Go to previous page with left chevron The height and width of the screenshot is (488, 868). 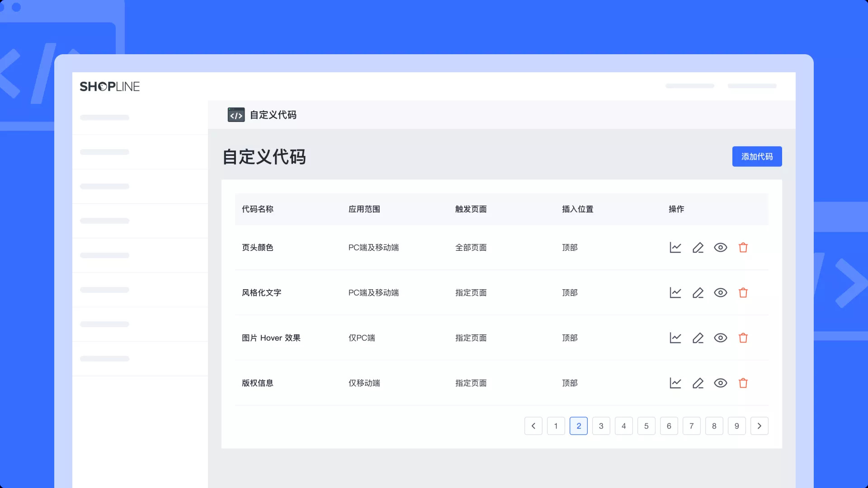pyautogui.click(x=533, y=426)
